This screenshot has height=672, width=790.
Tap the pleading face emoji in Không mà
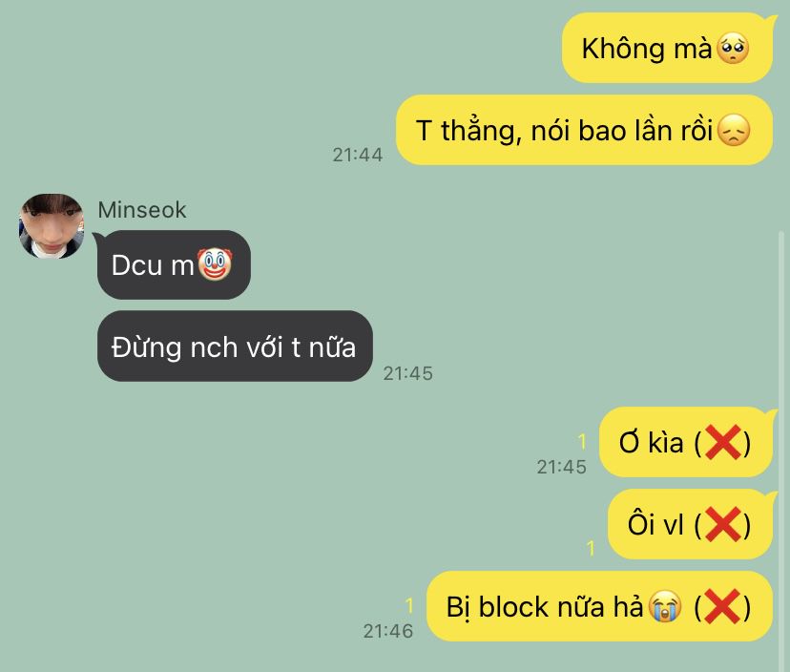(732, 49)
